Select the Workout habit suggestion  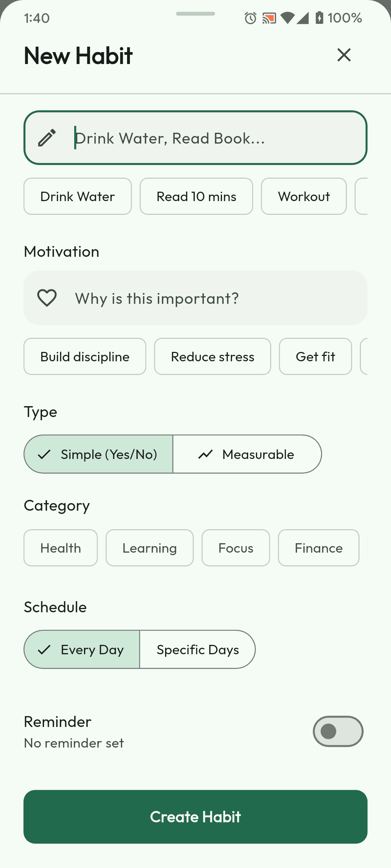[x=304, y=196]
